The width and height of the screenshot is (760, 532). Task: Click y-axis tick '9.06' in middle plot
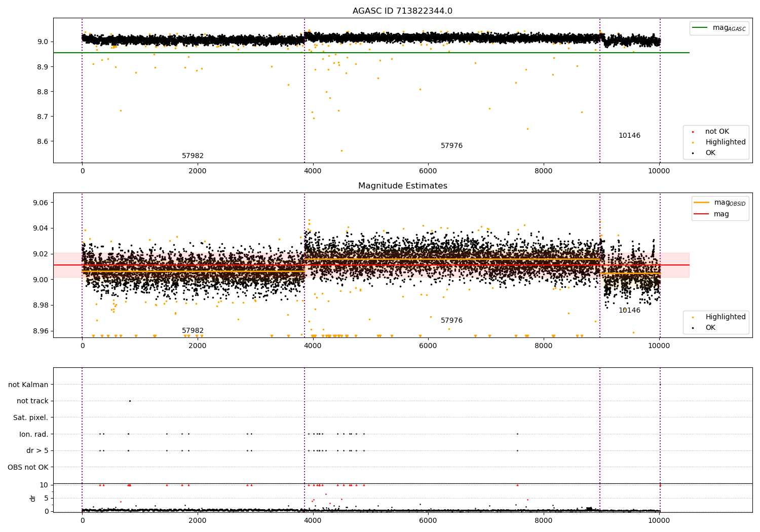(x=41, y=203)
